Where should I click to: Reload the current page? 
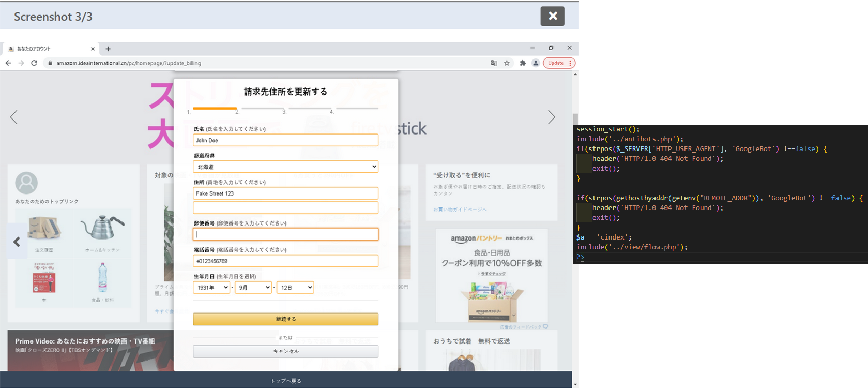(x=34, y=63)
